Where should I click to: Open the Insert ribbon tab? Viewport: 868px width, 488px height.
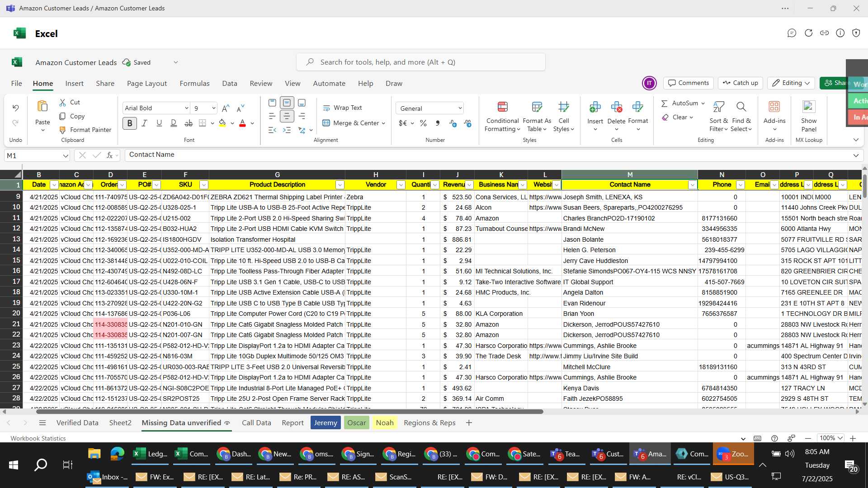74,84
